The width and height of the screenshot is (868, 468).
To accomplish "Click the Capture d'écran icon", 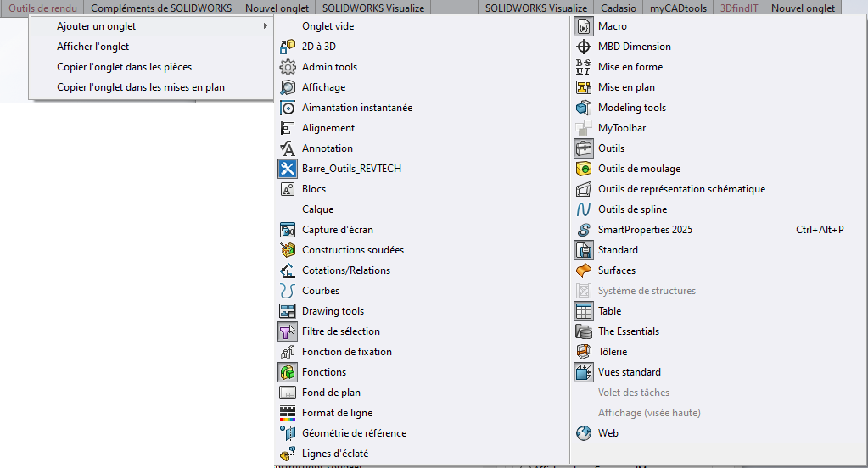I will coord(287,230).
